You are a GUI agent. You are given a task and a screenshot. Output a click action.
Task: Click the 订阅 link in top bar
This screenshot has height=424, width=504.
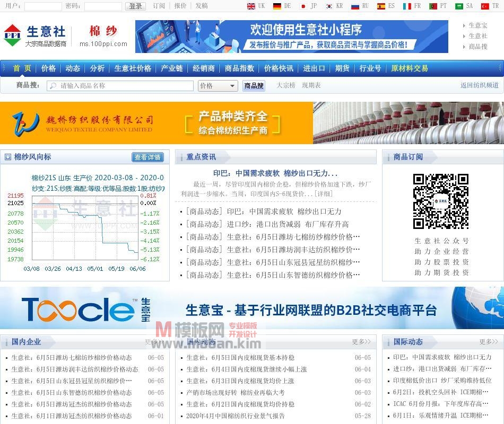click(x=159, y=6)
